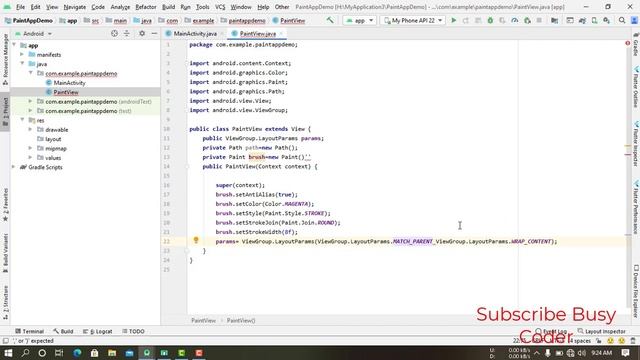The width and height of the screenshot is (640, 360).
Task: Open the File menu
Action: pyautogui.click(x=20, y=7)
